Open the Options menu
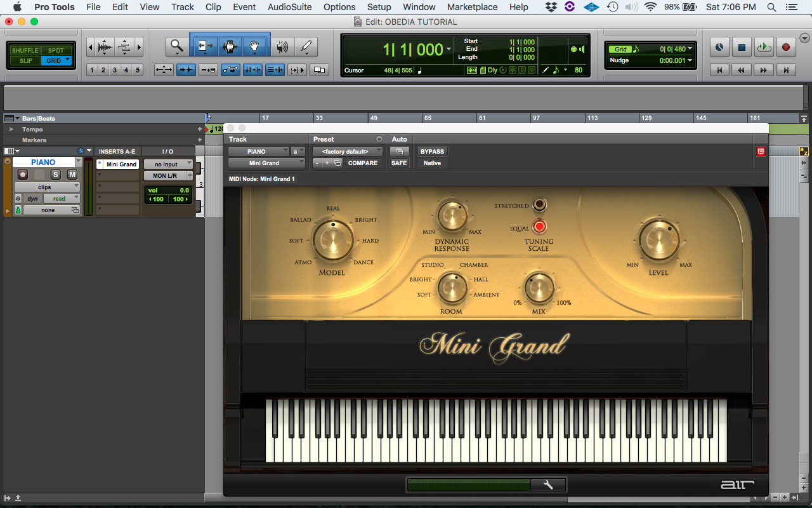This screenshot has height=508, width=812. click(339, 7)
